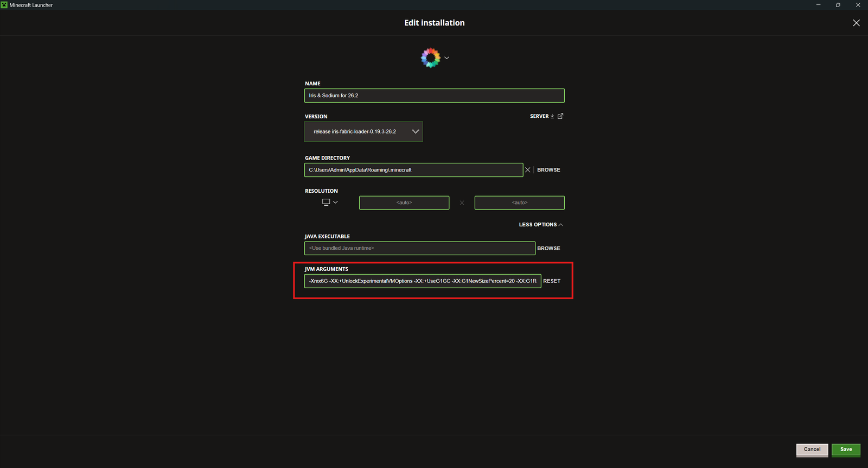The height and width of the screenshot is (468, 868).
Task: Edit the Java Executable field
Action: click(x=420, y=248)
